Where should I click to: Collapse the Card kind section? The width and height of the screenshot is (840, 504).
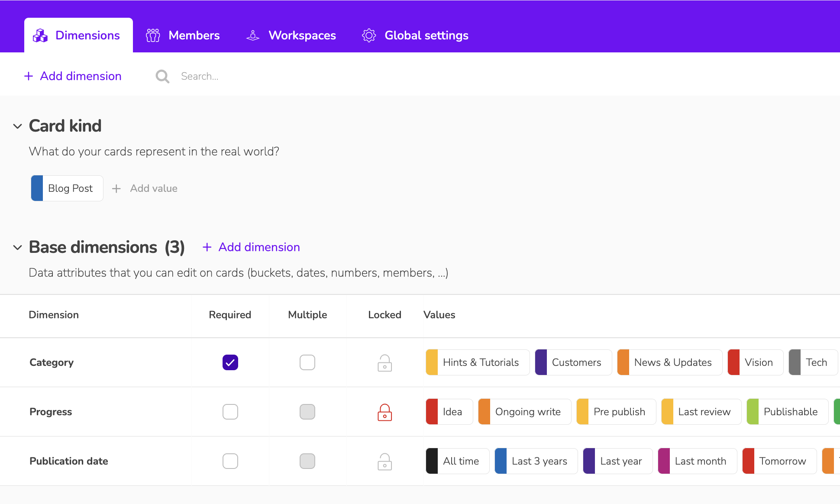tap(17, 126)
